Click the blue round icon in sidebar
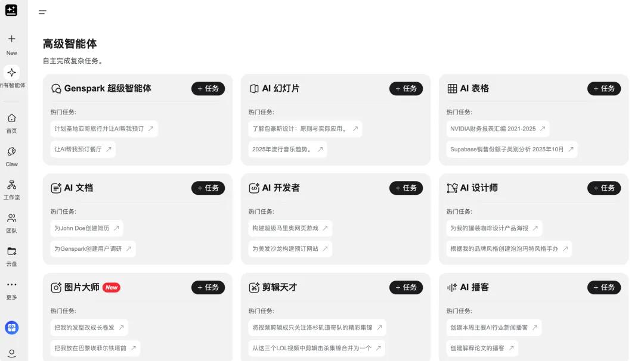The image size is (644, 361). (11, 328)
